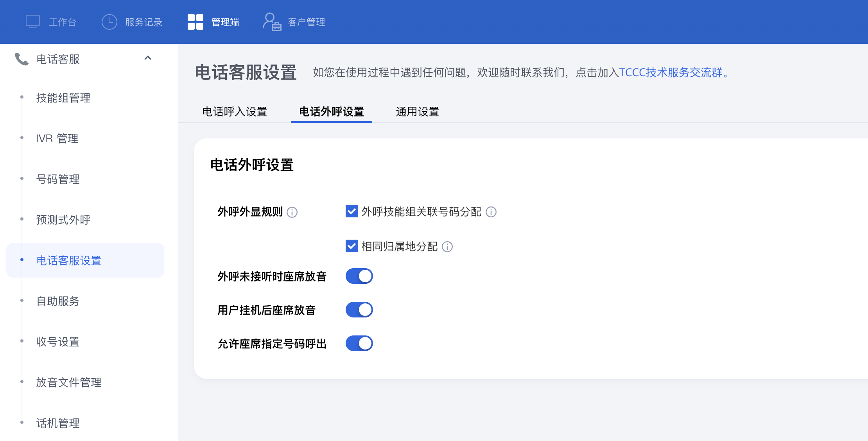Uncheck 外呼技能组关联号码分配 checkbox
Viewport: 868px width, 441px height.
352,212
